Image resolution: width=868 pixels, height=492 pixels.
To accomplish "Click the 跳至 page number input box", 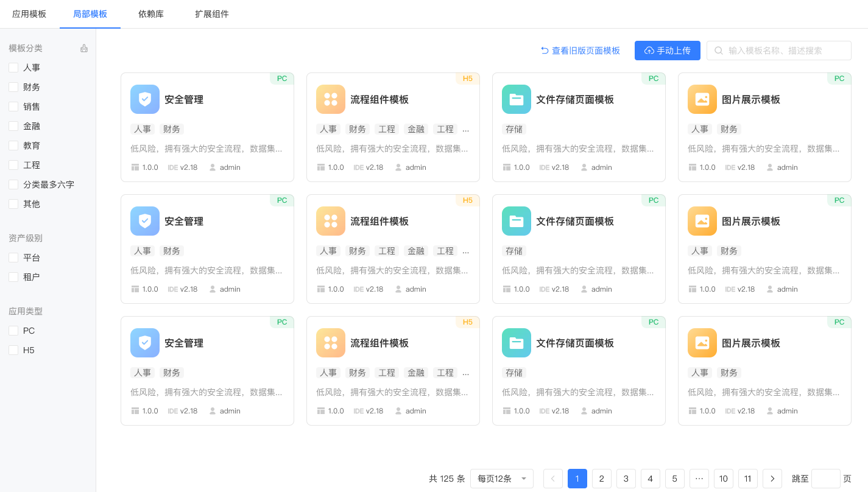I will 826,479.
